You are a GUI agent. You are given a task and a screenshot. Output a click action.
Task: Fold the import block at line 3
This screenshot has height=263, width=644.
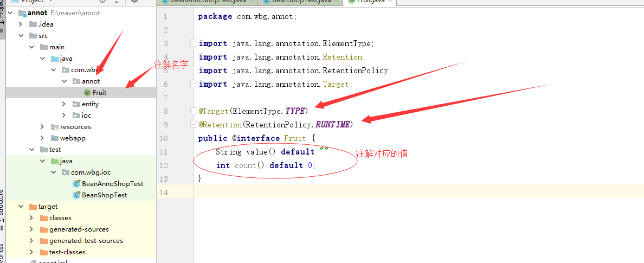pyautogui.click(x=194, y=43)
